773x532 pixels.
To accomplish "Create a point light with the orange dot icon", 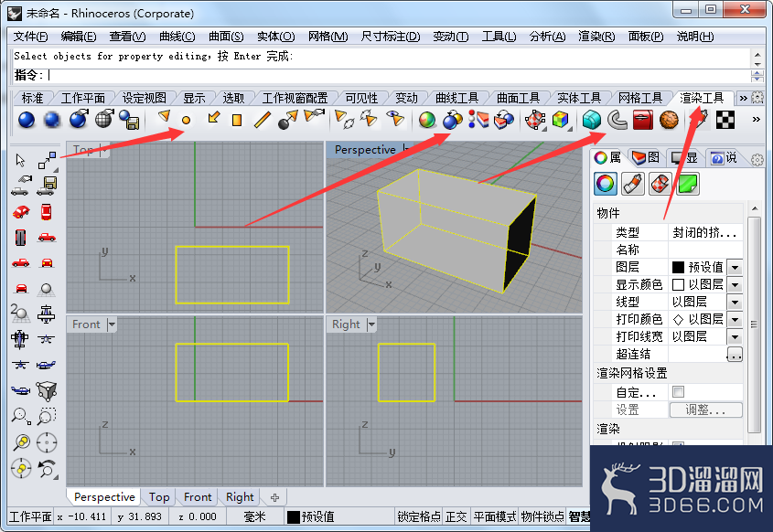I will click(x=186, y=120).
